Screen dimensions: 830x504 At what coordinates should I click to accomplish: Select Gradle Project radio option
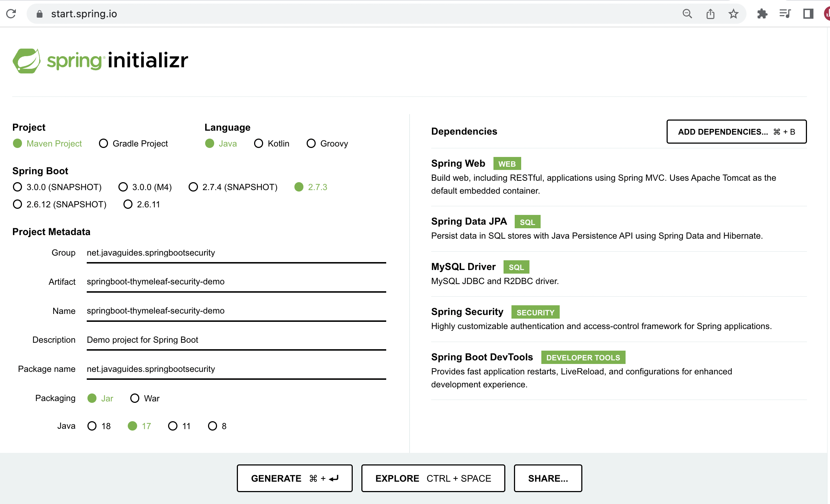click(x=133, y=144)
